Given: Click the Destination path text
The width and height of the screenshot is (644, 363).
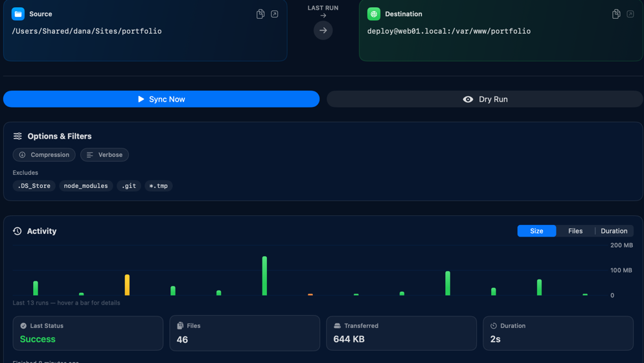Looking at the screenshot, I should click(x=449, y=31).
